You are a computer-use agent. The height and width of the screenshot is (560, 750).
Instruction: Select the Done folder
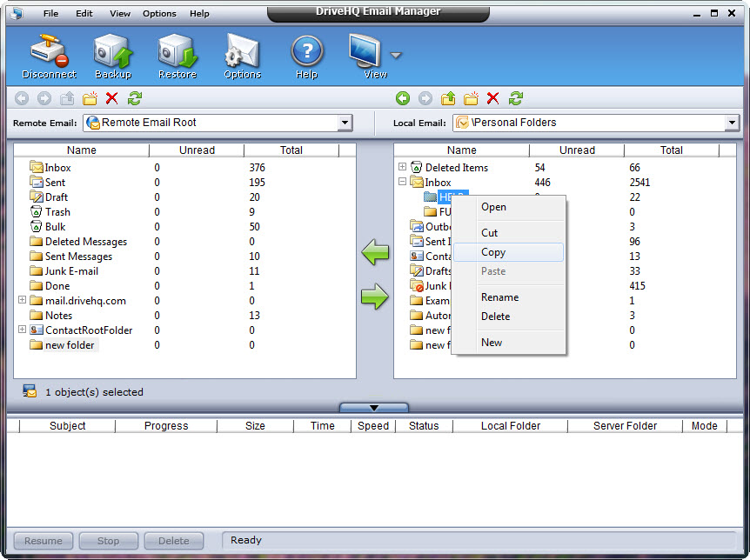(50, 286)
